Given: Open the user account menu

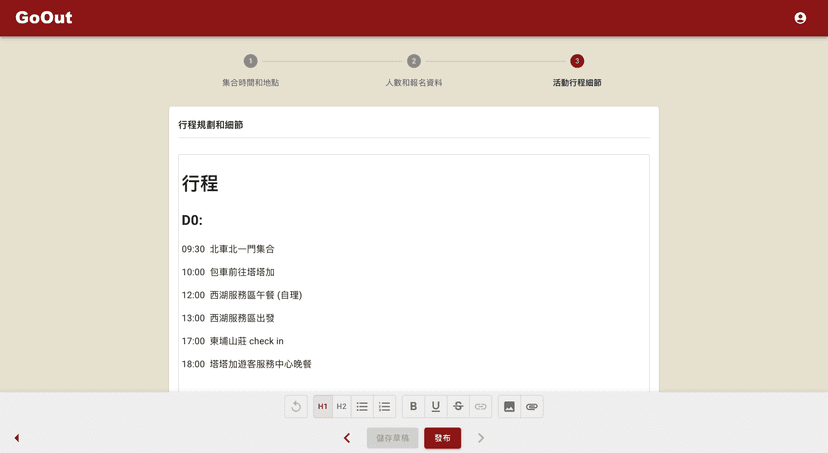Looking at the screenshot, I should 800,18.
